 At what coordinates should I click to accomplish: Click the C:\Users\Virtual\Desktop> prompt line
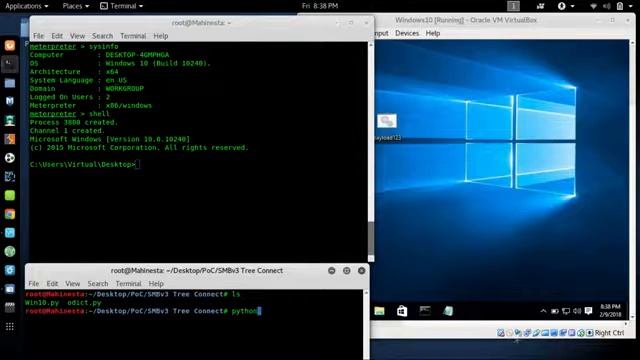pyautogui.click(x=84, y=164)
